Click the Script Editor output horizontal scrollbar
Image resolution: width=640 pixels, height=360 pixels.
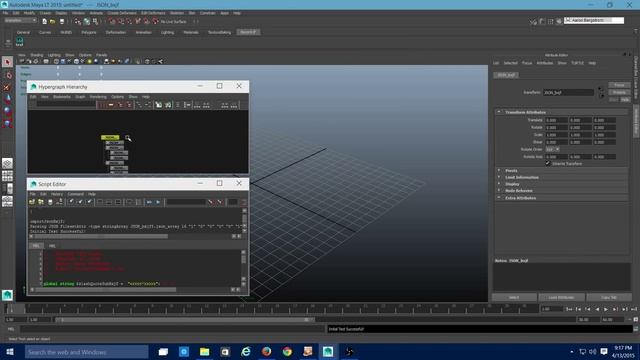click(101, 236)
